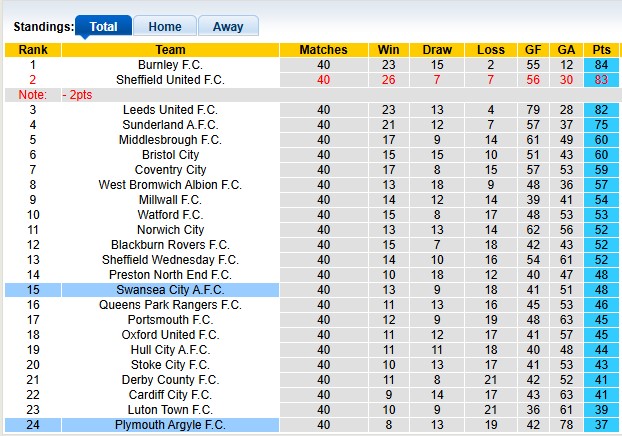The image size is (622, 436).
Task: Click the Pts column header
Action: (601, 50)
